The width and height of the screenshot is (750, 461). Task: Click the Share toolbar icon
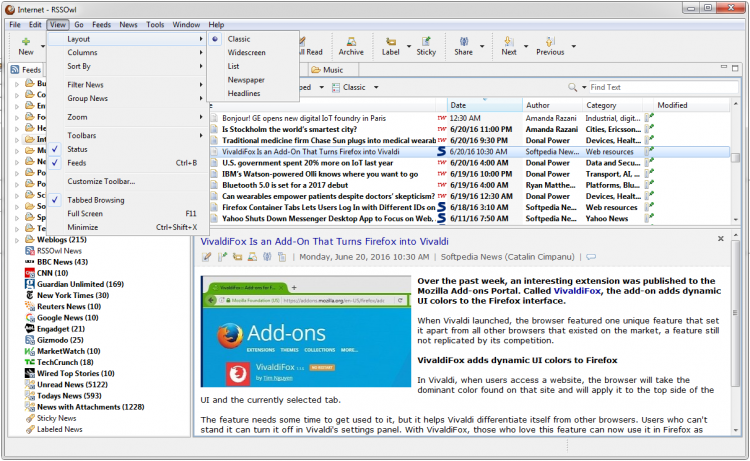coord(463,42)
